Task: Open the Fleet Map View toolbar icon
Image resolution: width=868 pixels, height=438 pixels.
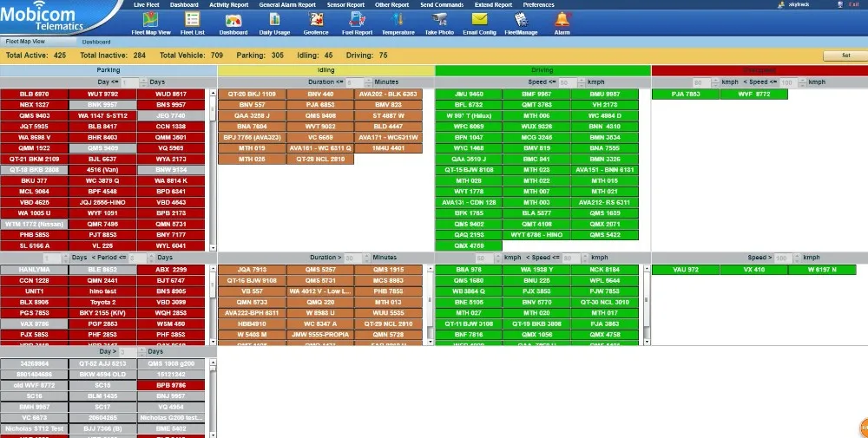Action: 150,23
